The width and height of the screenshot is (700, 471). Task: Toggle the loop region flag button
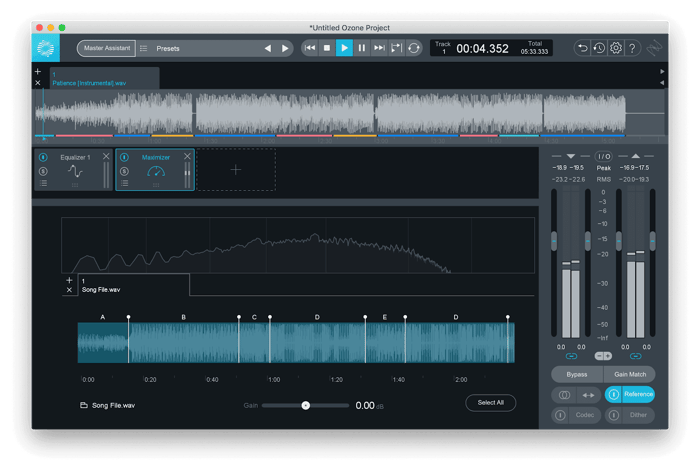[396, 48]
